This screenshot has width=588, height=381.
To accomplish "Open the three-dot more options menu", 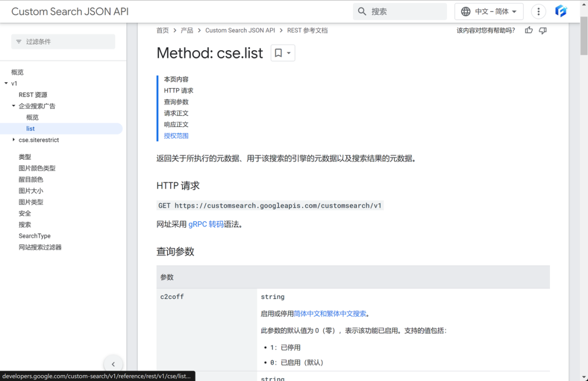I will pyautogui.click(x=538, y=11).
